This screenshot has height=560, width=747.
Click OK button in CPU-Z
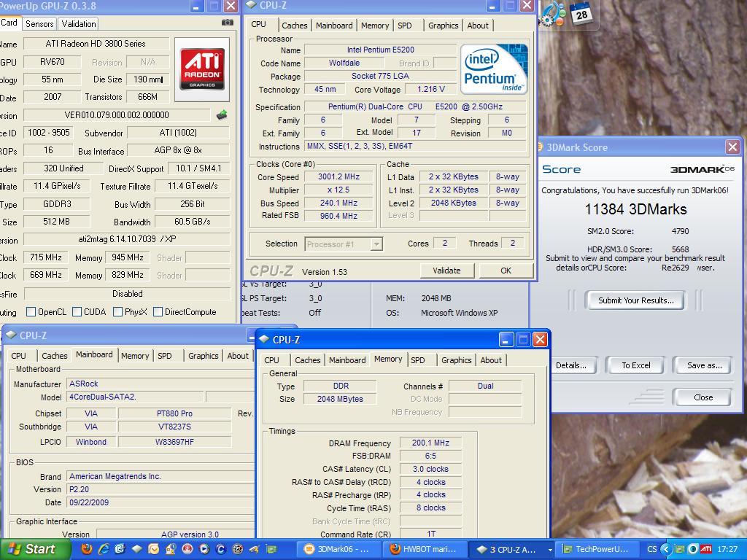pos(506,271)
